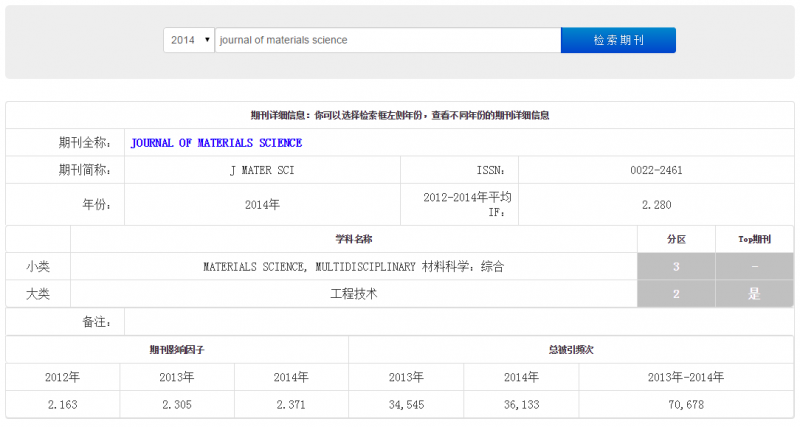The height and width of the screenshot is (427, 800).
Task: Click the 期刊简称 label
Action: point(85,170)
